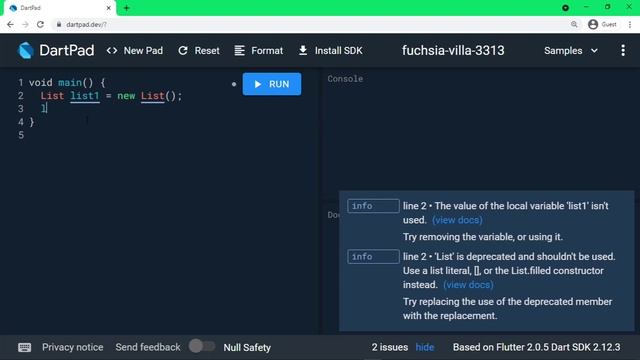The width and height of the screenshot is (640, 360).
Task: Open the DartPad vertical dots menu
Action: [623, 51]
